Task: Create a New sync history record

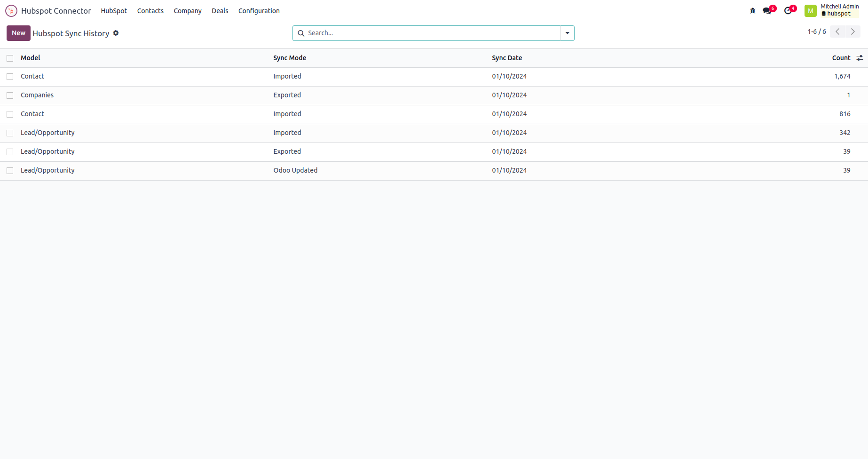Action: [18, 33]
